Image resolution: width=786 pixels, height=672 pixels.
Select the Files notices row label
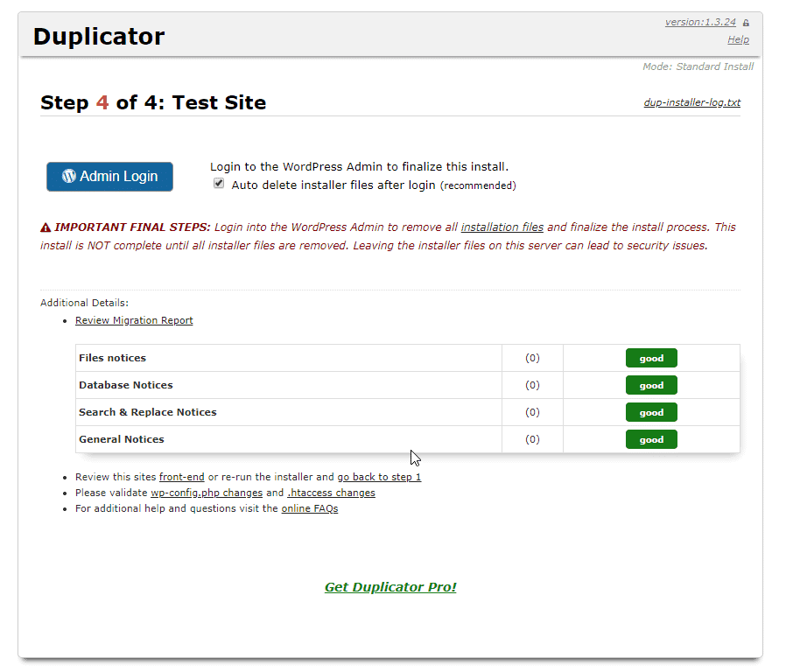click(x=112, y=358)
